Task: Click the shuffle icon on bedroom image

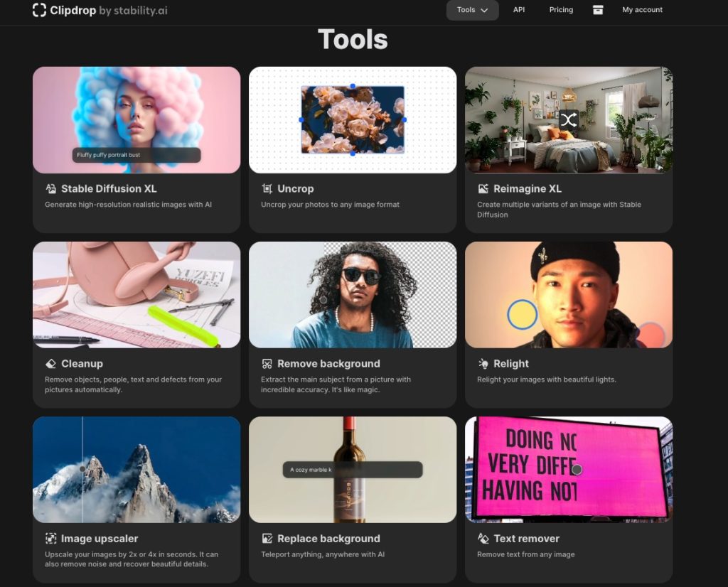Action: pyautogui.click(x=567, y=120)
